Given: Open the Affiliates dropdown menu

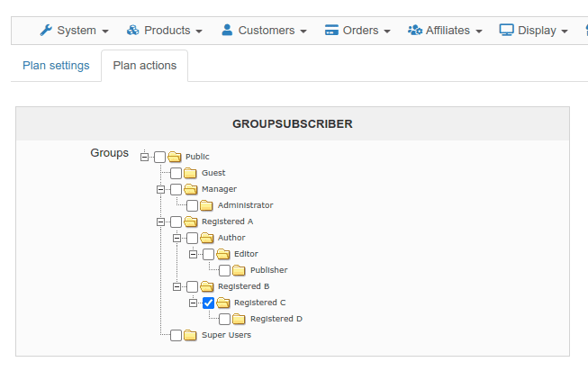Looking at the screenshot, I should pos(445,30).
